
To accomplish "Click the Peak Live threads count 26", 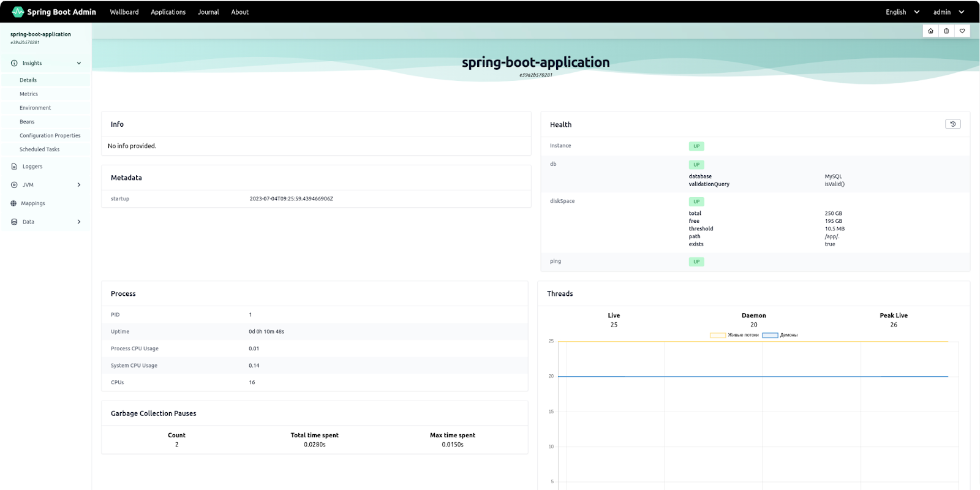I will click(x=894, y=325).
